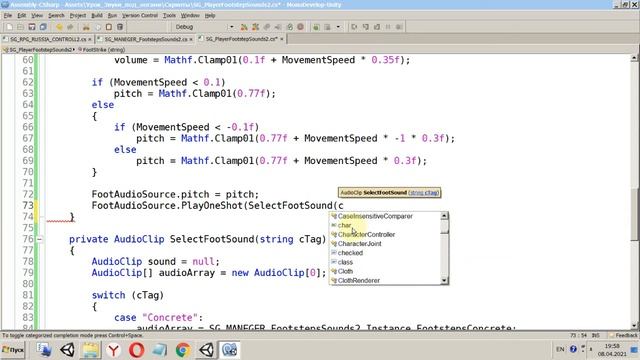This screenshot has width=640, height=360.
Task: Open the Edit menu
Action: point(22,16)
